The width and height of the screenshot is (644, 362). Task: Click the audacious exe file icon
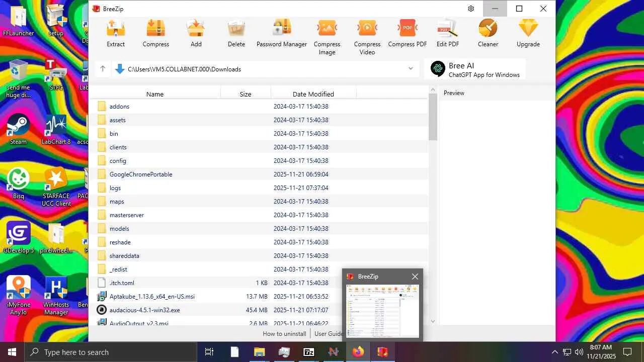(x=102, y=310)
